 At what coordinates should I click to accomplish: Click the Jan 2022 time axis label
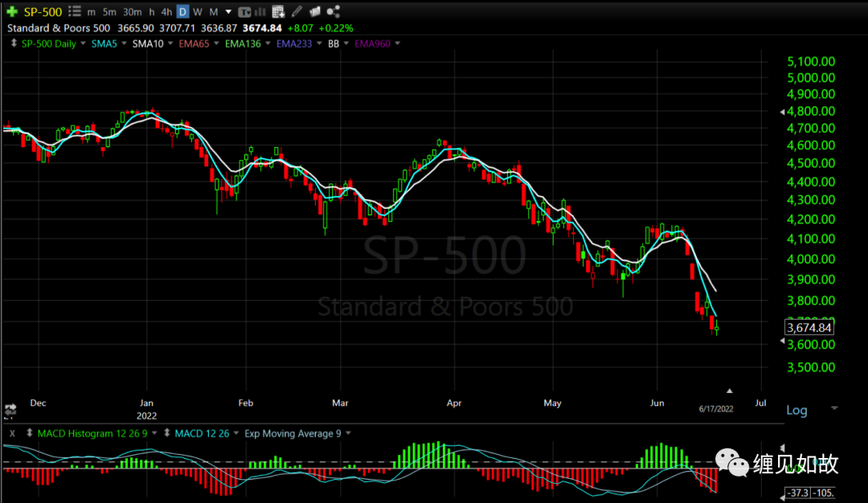pos(147,409)
